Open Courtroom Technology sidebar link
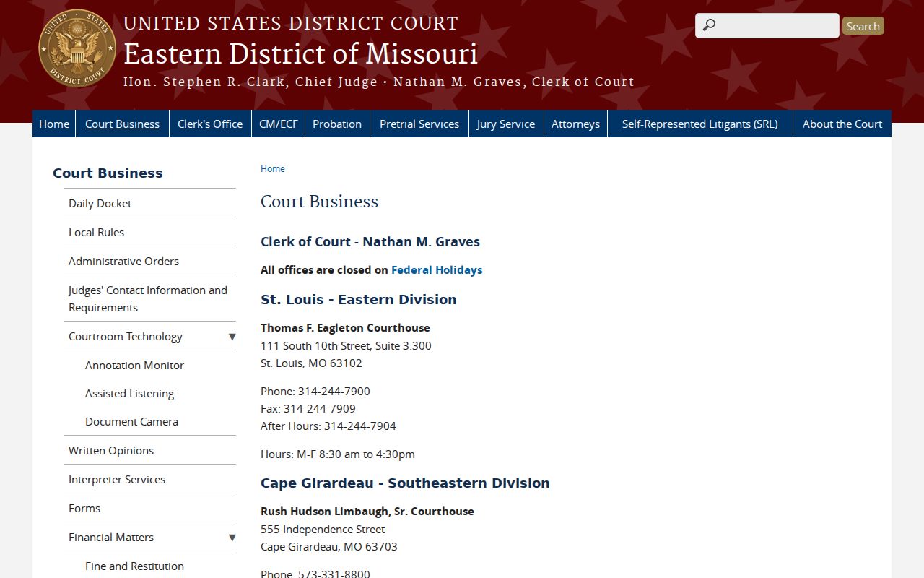 click(x=125, y=336)
